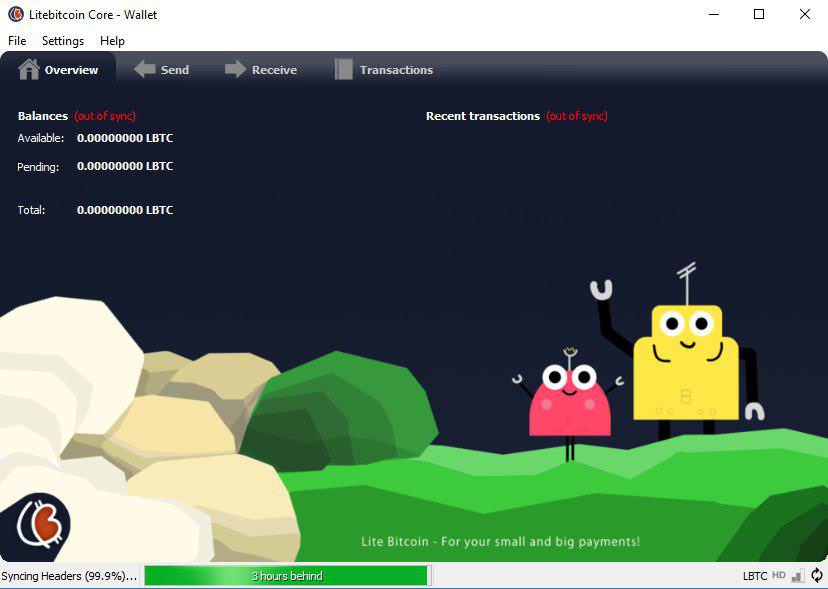The width and height of the screenshot is (828, 589).
Task: Maximize the Litebitcoin Core window
Action: coord(759,14)
